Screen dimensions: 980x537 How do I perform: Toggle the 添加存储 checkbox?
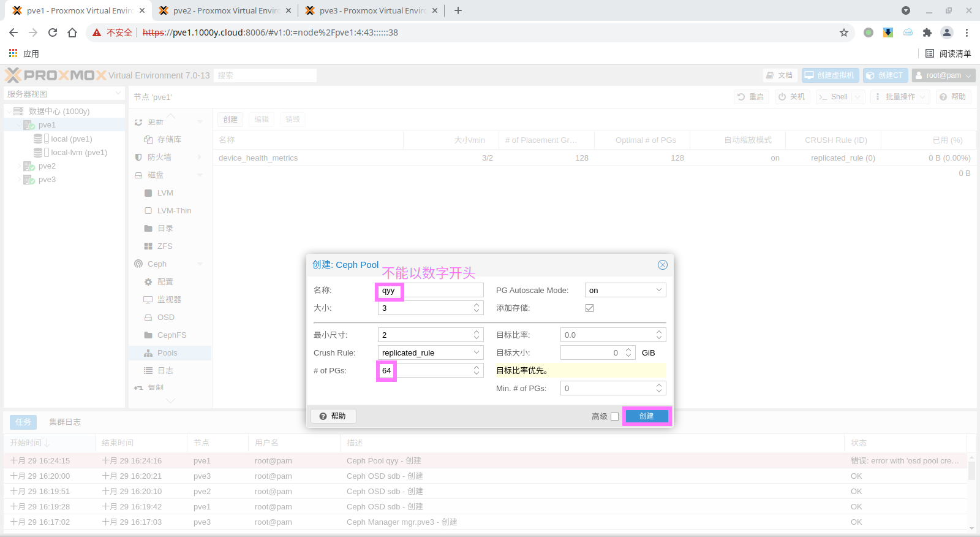coord(589,308)
